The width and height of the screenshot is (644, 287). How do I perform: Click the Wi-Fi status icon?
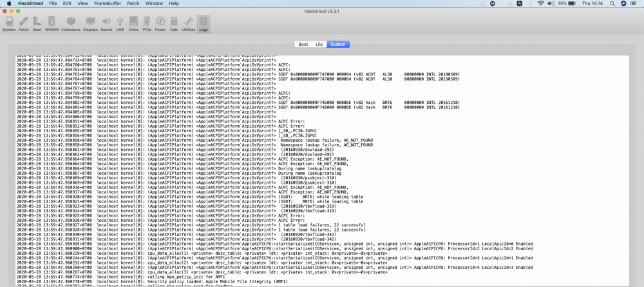[540, 3]
